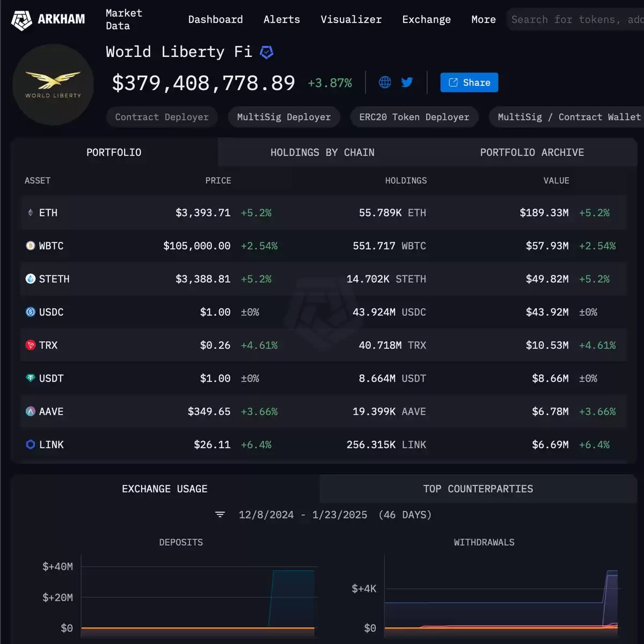Screen dimensions: 644x644
Task: Click the DEPOSITS chart title
Action: coord(181,542)
